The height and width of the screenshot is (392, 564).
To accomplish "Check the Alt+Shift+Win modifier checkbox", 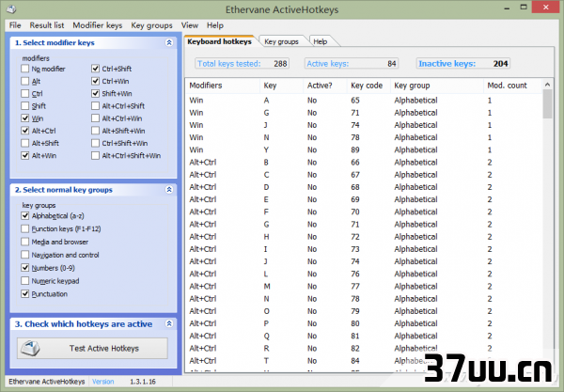I will pyautogui.click(x=95, y=131).
